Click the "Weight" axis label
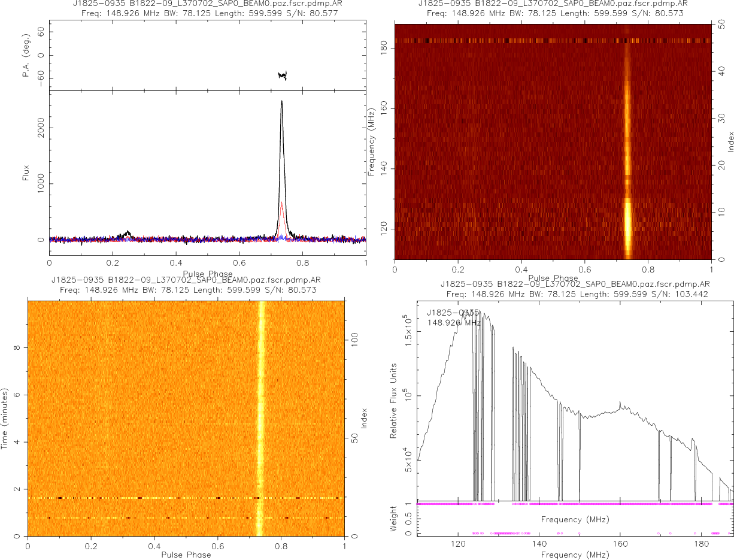 394,519
